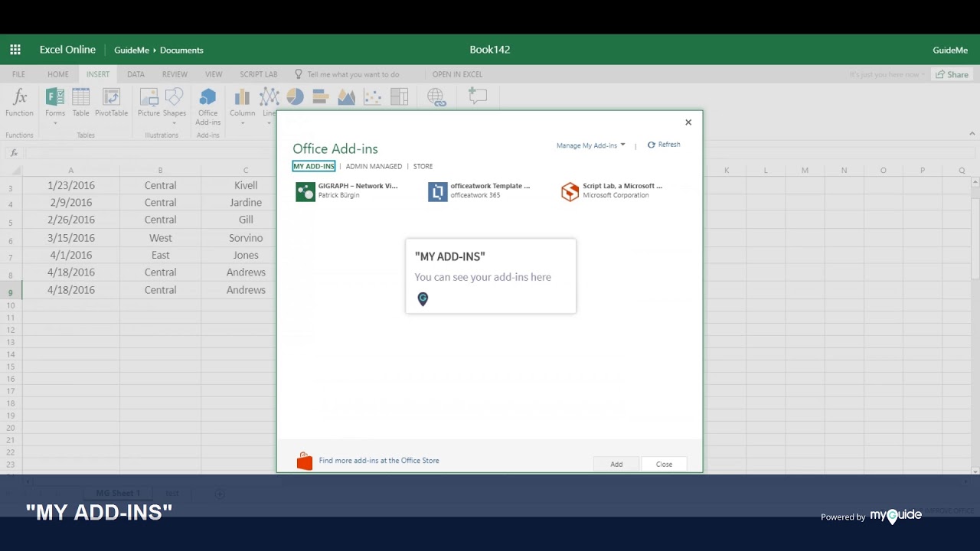Image resolution: width=980 pixels, height=551 pixels.
Task: Click the Office Store shopping bag icon
Action: click(305, 461)
